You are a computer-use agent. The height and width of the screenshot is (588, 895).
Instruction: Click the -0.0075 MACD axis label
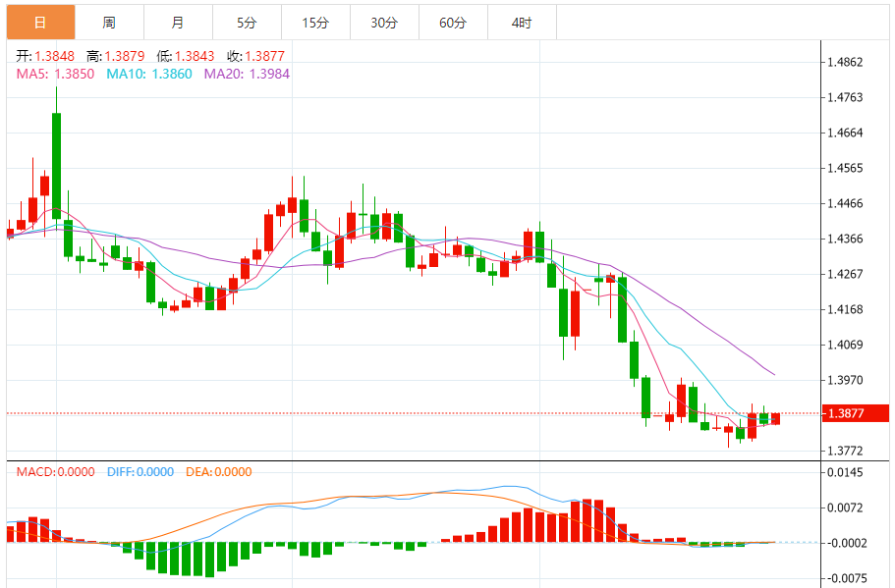coord(845,579)
